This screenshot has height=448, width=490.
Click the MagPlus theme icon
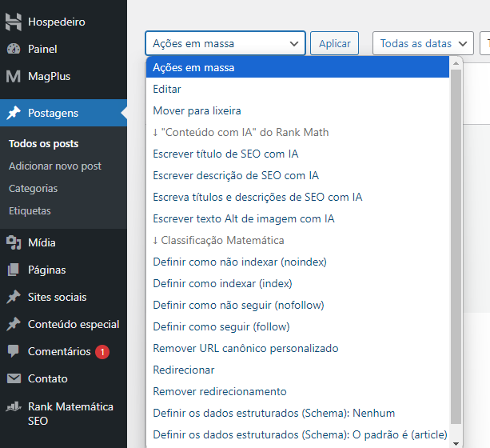[x=14, y=77]
